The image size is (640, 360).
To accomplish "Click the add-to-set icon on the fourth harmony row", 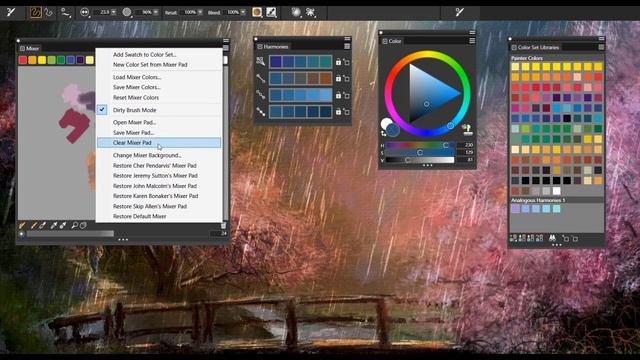I will tap(346, 111).
